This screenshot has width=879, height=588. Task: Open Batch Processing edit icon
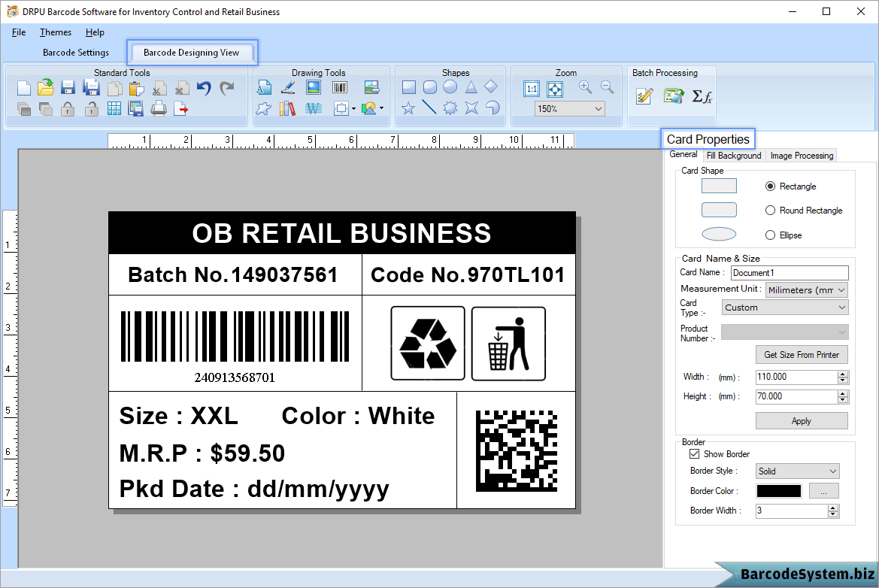(x=644, y=95)
